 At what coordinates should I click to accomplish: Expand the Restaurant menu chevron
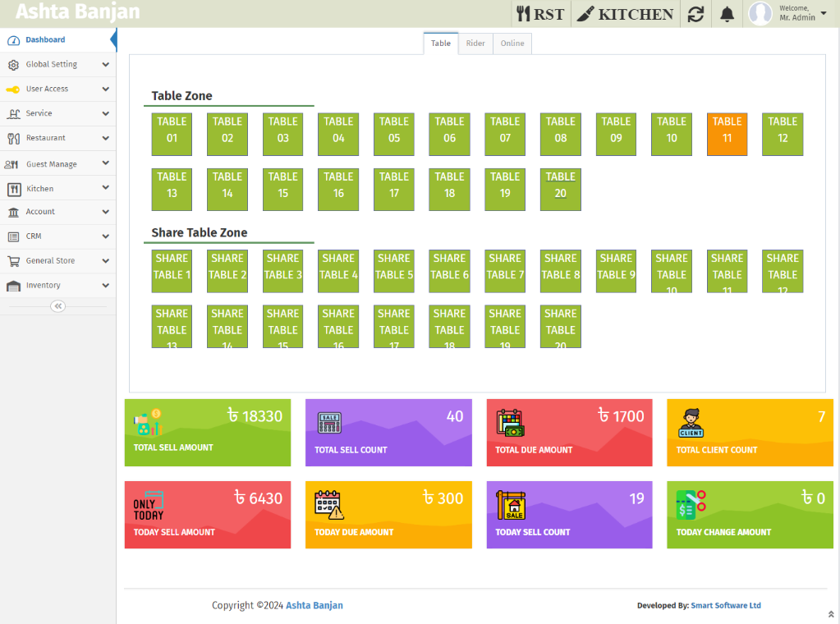pos(106,138)
